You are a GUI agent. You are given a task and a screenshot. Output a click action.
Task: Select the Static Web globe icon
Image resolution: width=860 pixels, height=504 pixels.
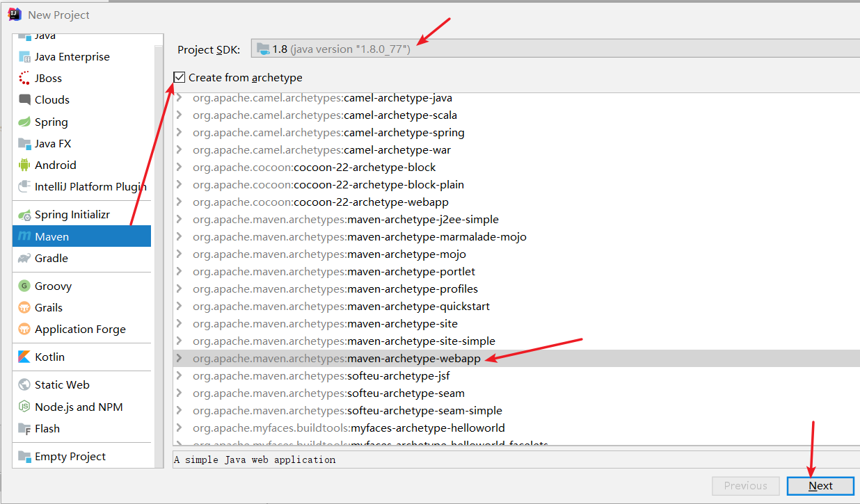click(x=24, y=385)
